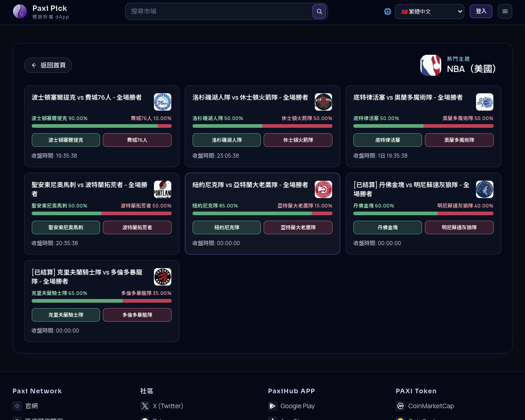Pick 丹佛金塊 outcome button
Viewport: 525px width, 420px height.
pos(387,227)
